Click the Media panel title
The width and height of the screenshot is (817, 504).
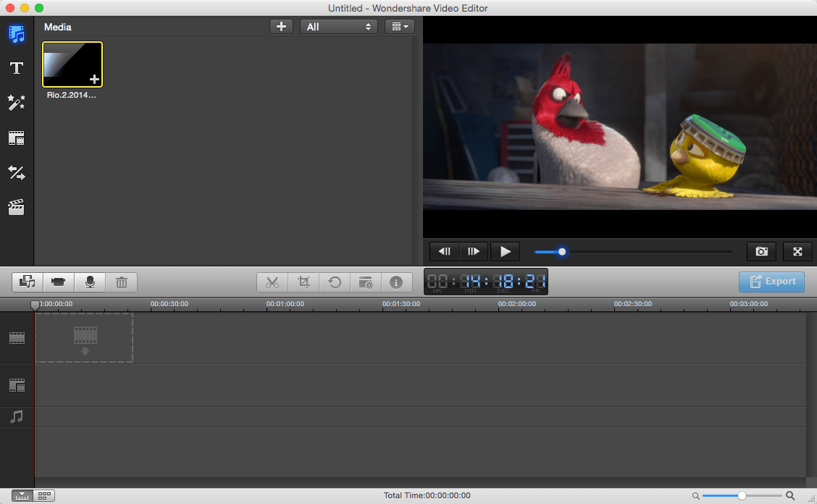[x=58, y=27]
